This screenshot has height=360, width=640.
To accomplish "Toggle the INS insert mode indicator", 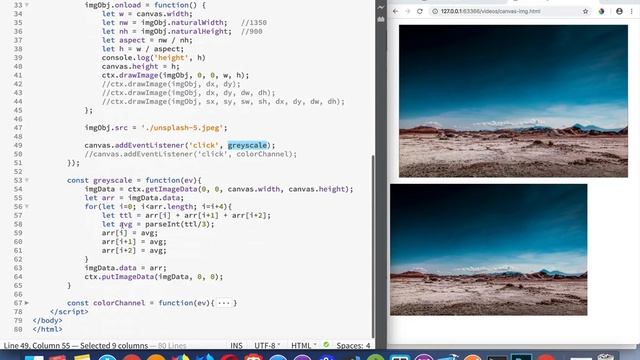I will point(236,345).
